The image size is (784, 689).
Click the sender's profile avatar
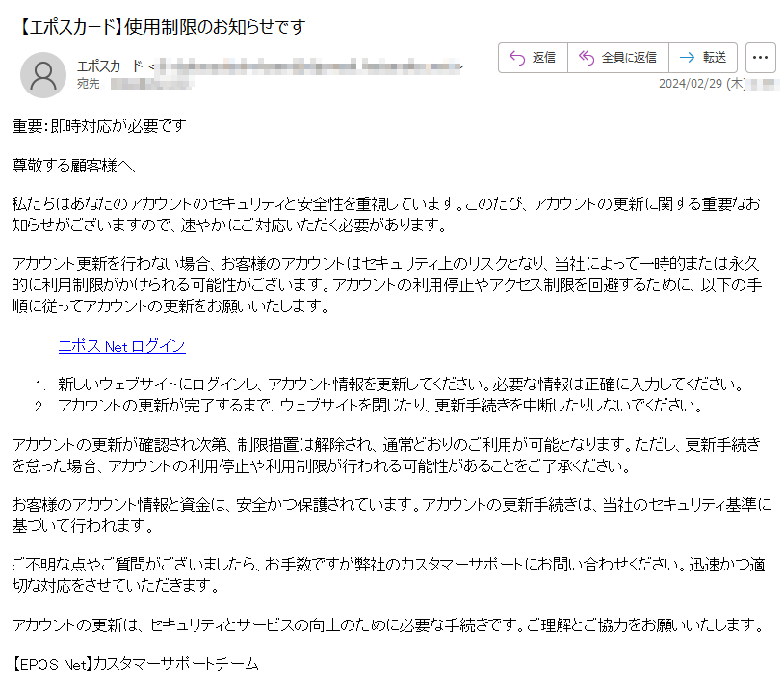point(43,75)
